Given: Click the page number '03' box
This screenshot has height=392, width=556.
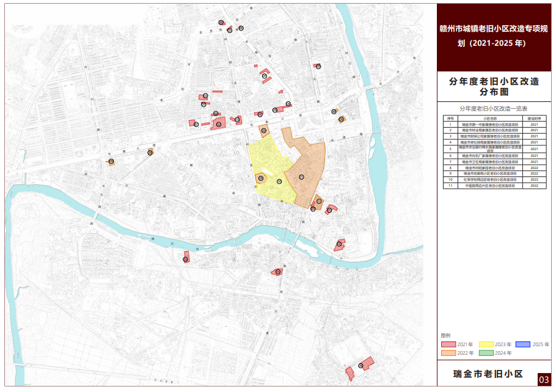Looking at the screenshot, I should [x=544, y=380].
